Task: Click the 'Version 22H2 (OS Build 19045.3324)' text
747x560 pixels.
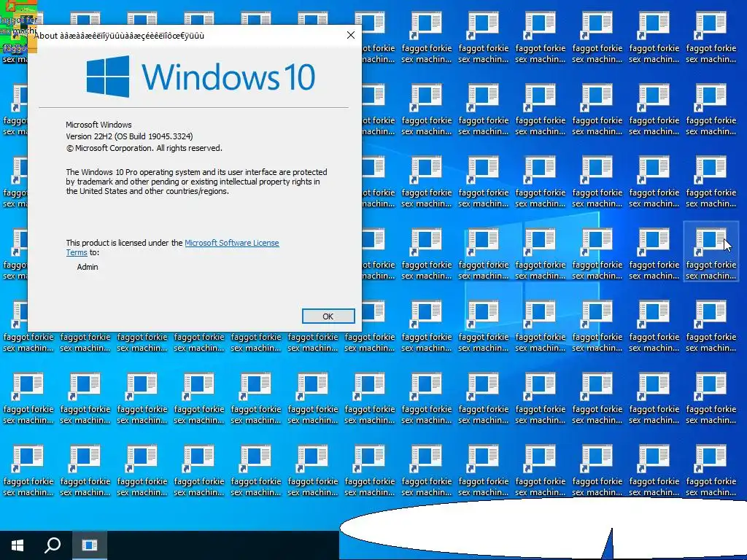Action: coord(129,136)
